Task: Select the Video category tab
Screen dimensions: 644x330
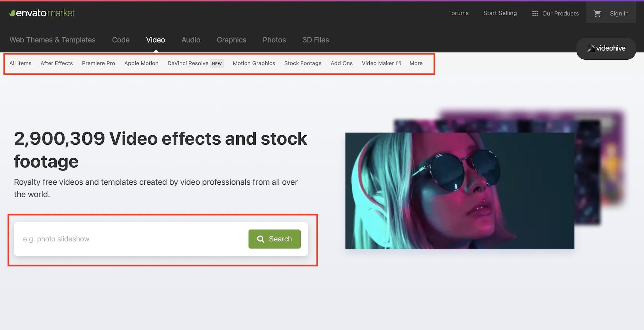Action: tap(156, 40)
